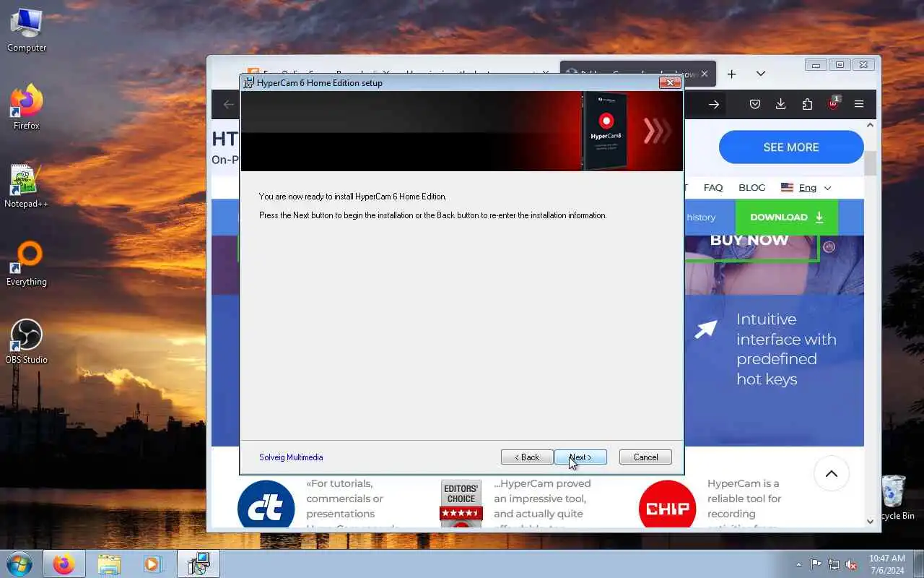The image size is (924, 578).
Task: Open the Windows Start menu
Action: 19,564
